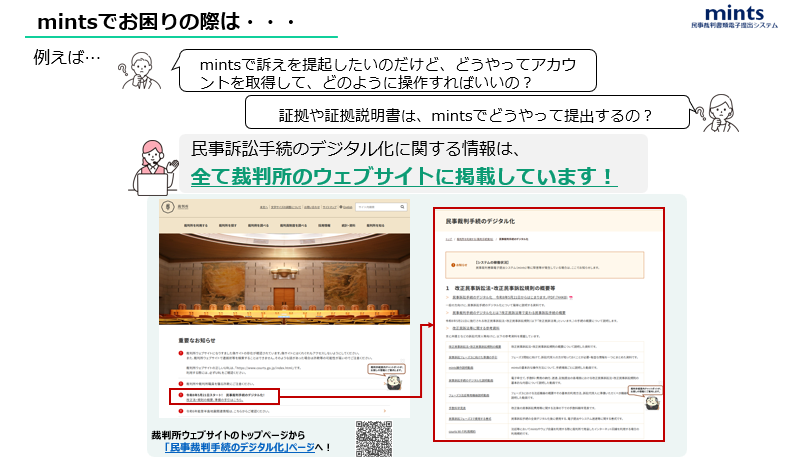
Task: Open the mints操作説明動画 link in the table
Action: point(461,367)
